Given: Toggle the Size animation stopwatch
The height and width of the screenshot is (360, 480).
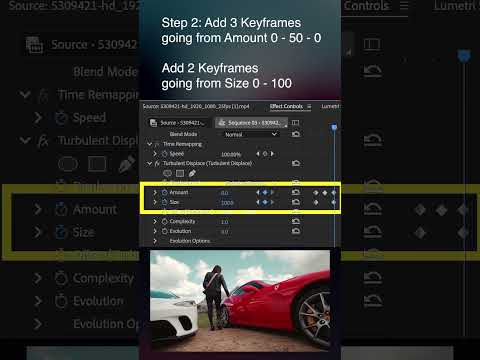Looking at the screenshot, I should (x=164, y=202).
